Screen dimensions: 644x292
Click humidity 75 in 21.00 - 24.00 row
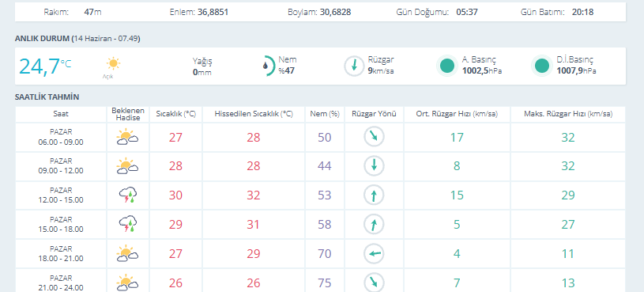coord(325,283)
